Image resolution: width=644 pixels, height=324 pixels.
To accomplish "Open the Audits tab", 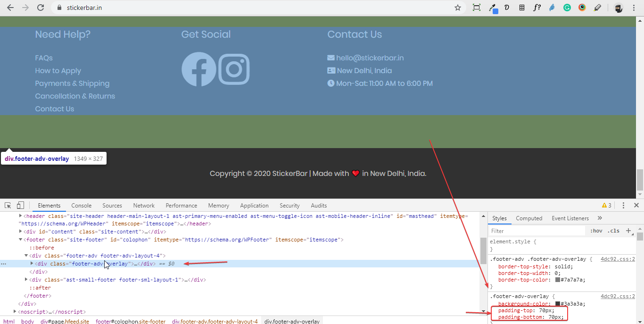I will pyautogui.click(x=319, y=205).
